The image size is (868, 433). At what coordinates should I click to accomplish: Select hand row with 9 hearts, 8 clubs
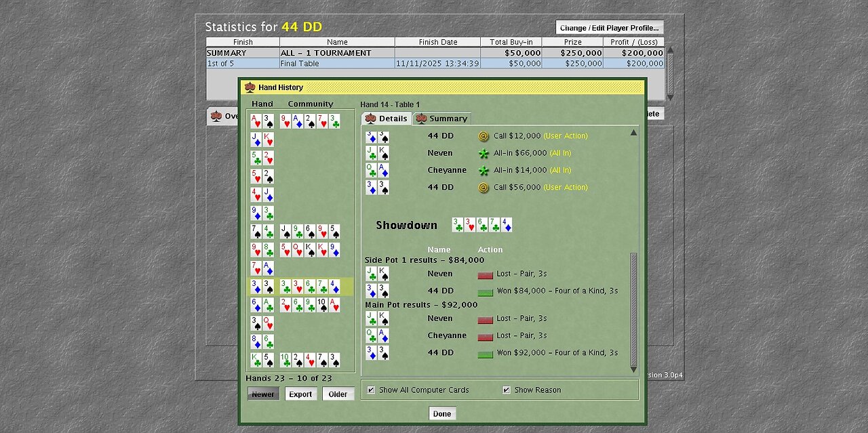(x=300, y=250)
